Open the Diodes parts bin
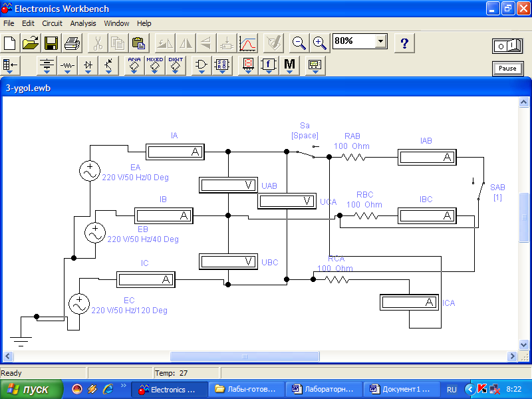 click(88, 65)
